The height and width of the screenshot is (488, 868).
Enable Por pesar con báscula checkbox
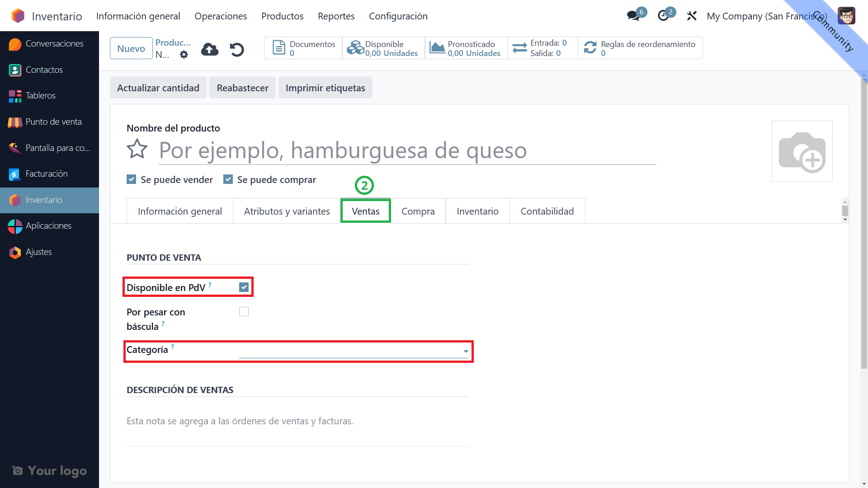(244, 312)
